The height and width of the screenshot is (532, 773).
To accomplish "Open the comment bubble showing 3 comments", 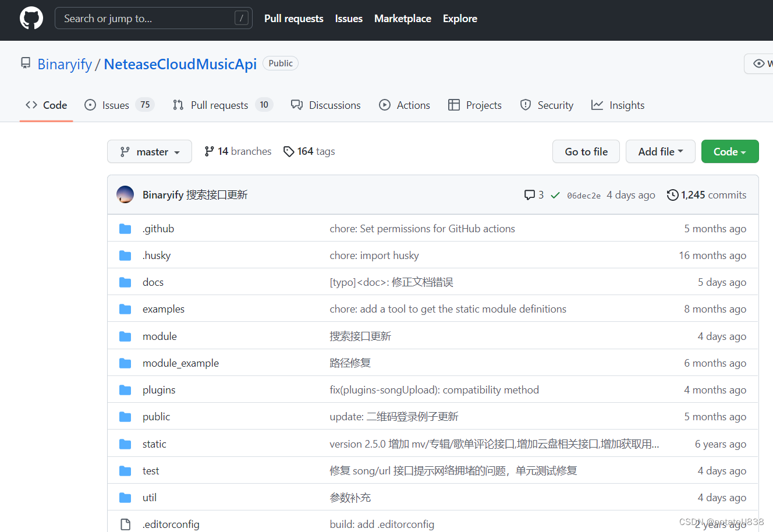I will [530, 194].
